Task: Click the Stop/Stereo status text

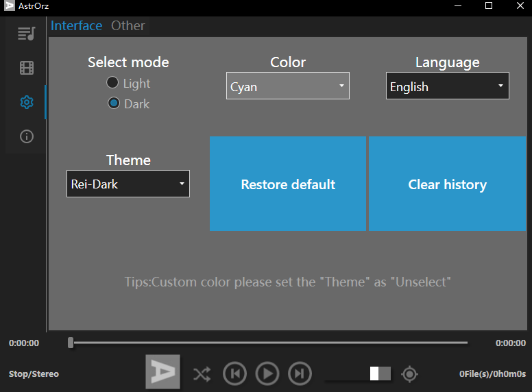Action: tap(34, 373)
